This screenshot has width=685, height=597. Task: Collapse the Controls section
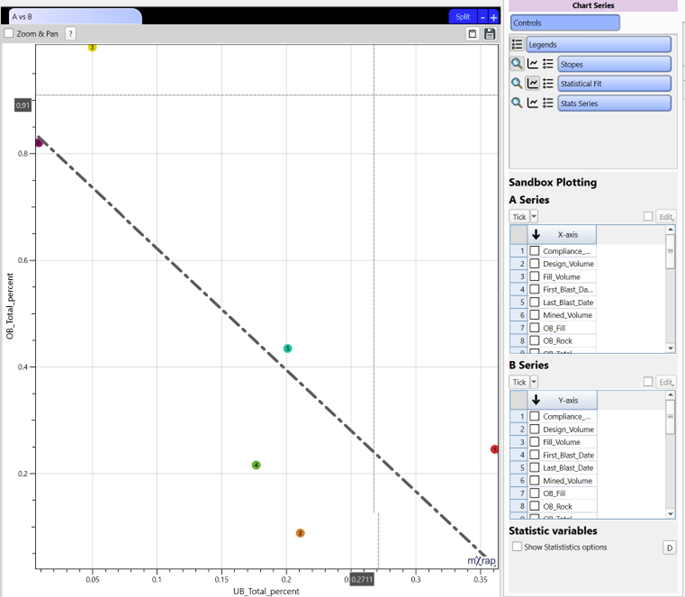[x=565, y=22]
